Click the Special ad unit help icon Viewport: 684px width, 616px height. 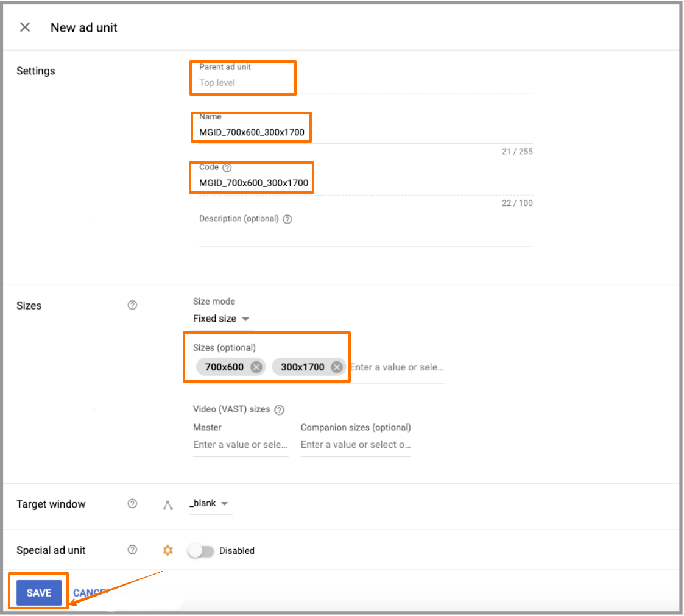pyautogui.click(x=132, y=550)
